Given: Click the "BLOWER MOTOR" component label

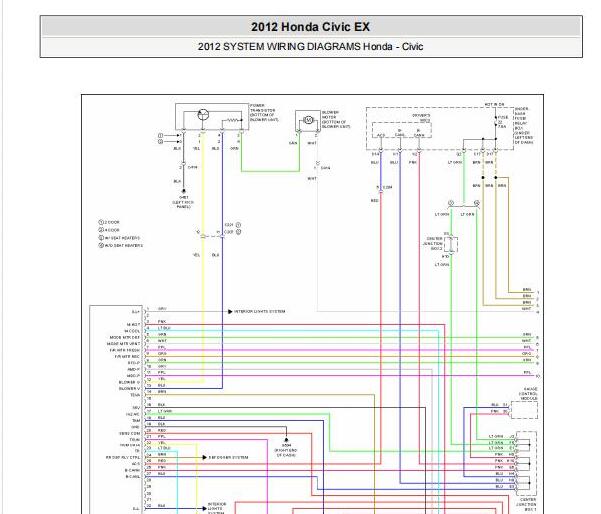Looking at the screenshot, I should pos(336,119).
